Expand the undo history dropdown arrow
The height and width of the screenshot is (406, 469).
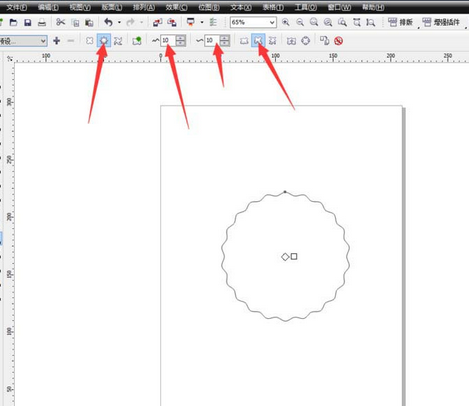pyautogui.click(x=119, y=22)
